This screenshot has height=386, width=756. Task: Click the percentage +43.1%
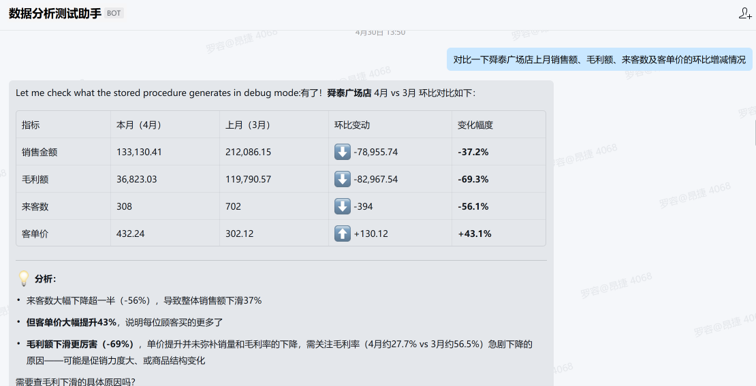point(474,234)
